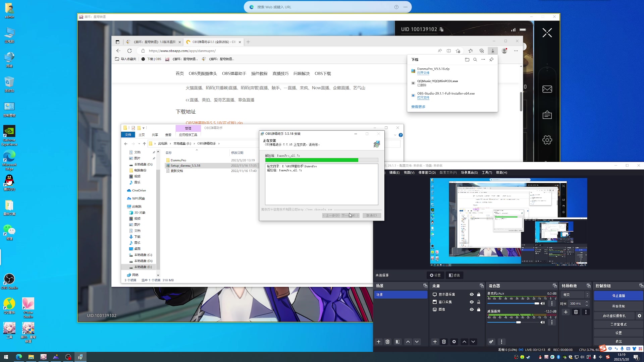Open the OBS下载 site navigation item
The height and width of the screenshot is (362, 644).
click(x=323, y=73)
